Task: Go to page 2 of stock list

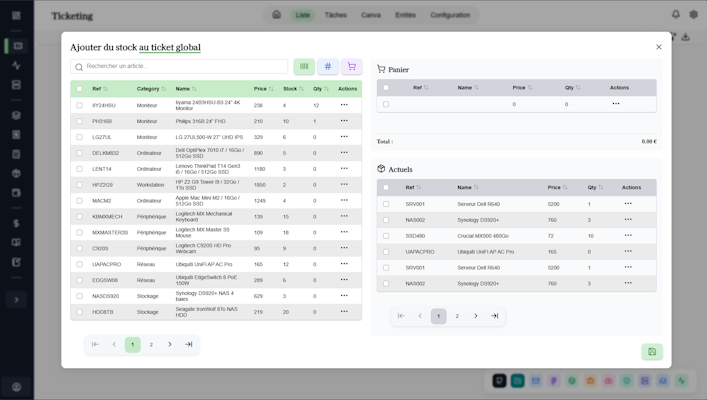Action: tap(151, 344)
